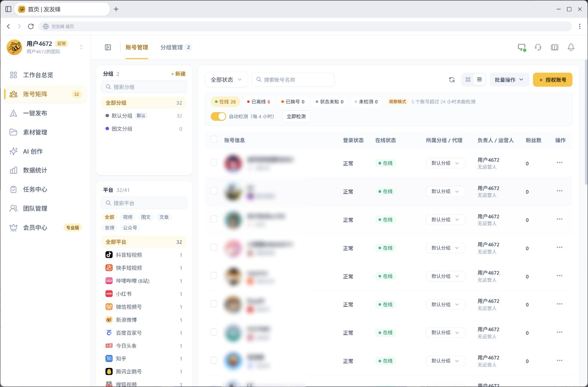This screenshot has width=588, height=387.
Task: Go to 工作台总览 in the sidebar
Action: click(x=46, y=75)
